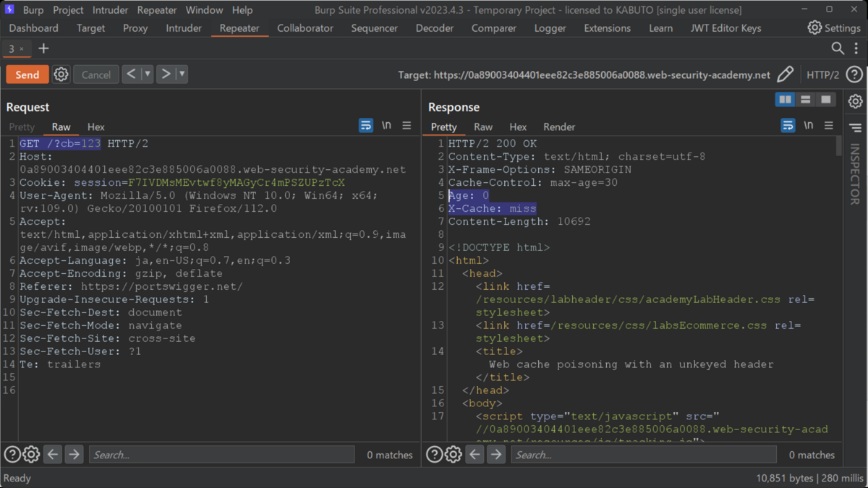The height and width of the screenshot is (488, 868).
Task: Edit target with the pencil icon
Action: click(785, 74)
